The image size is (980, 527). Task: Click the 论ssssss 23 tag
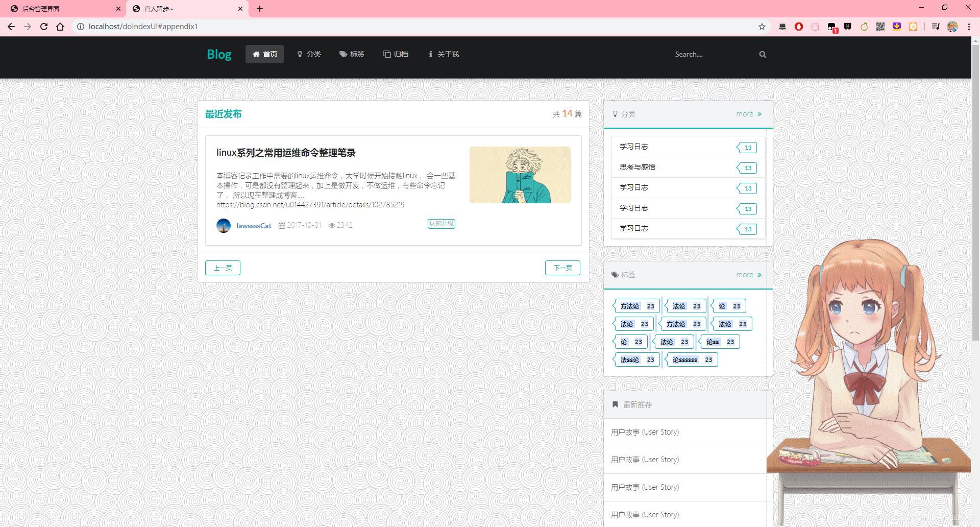[x=692, y=360]
